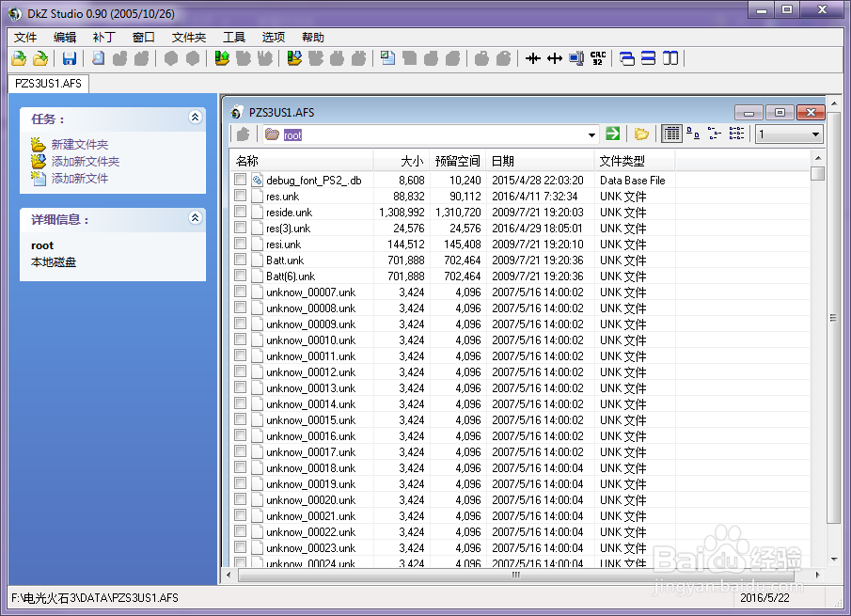Open the 工具 menu

click(234, 38)
